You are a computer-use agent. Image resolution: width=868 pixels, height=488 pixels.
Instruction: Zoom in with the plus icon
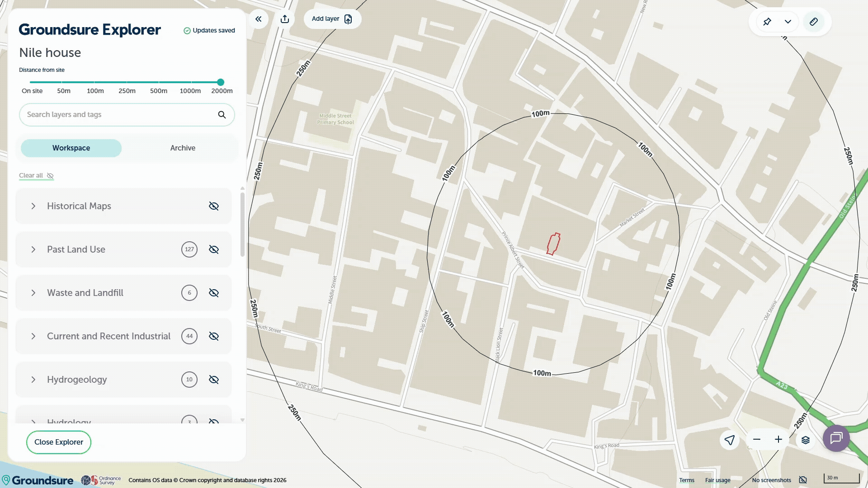[x=778, y=440]
